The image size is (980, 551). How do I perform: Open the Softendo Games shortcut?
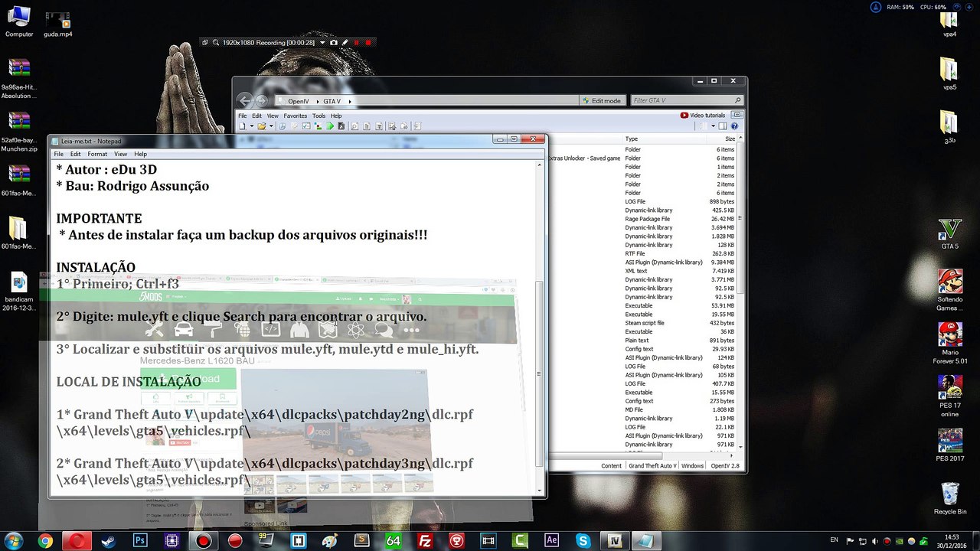[949, 290]
